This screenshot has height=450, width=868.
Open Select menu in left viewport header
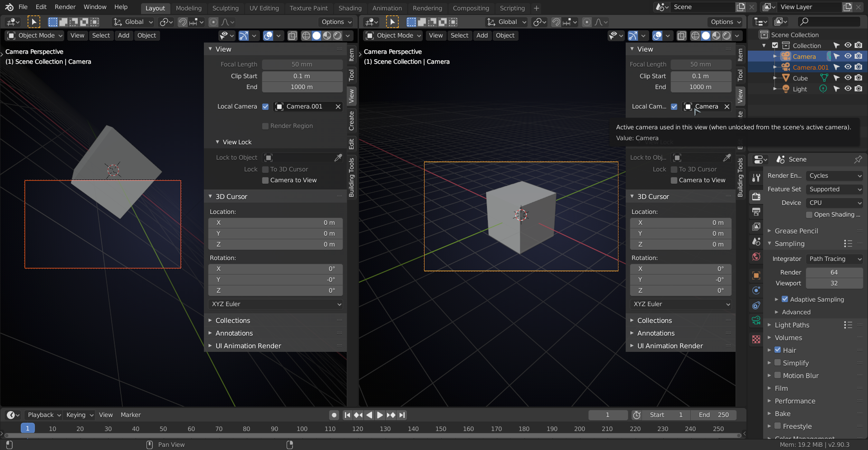click(x=101, y=36)
